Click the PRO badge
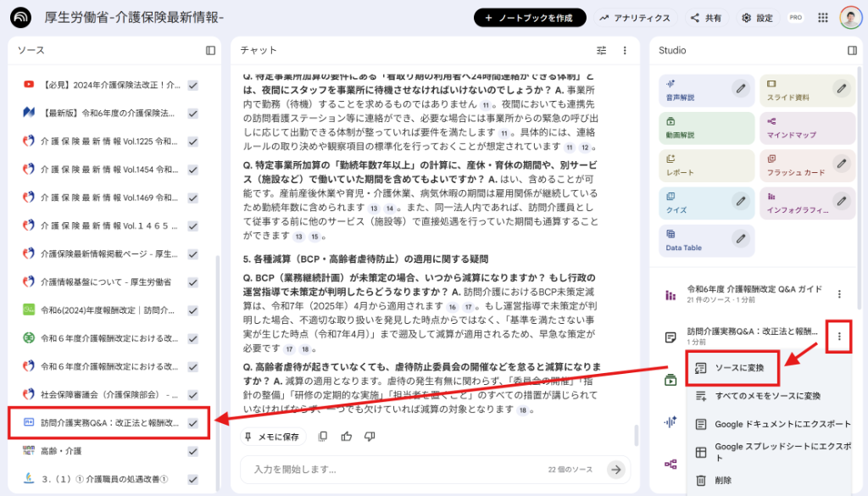 795,18
